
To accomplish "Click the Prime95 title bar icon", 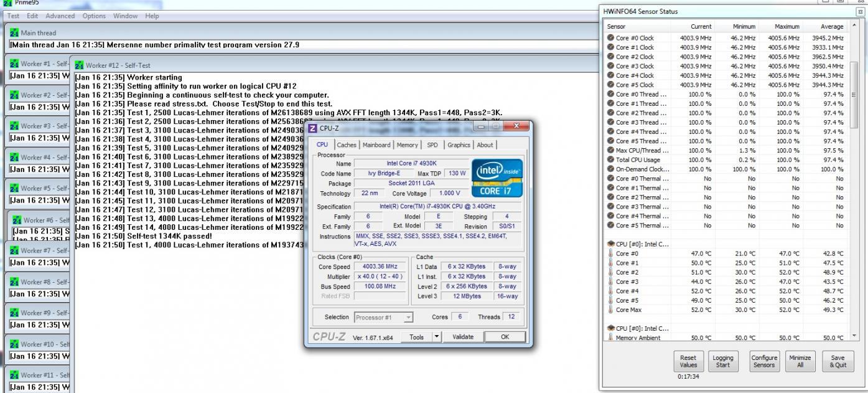I will click(7, 2).
